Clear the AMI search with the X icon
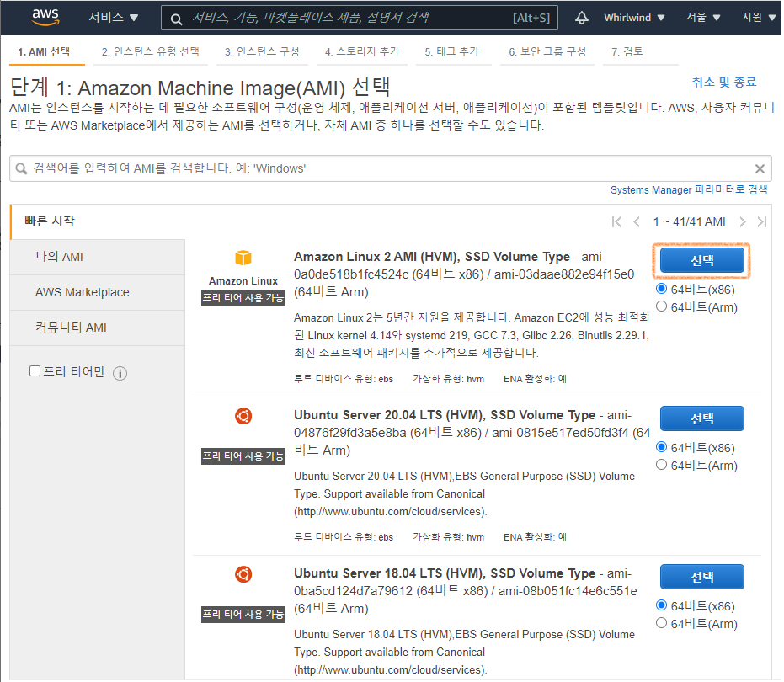The image size is (784, 682). tap(760, 169)
